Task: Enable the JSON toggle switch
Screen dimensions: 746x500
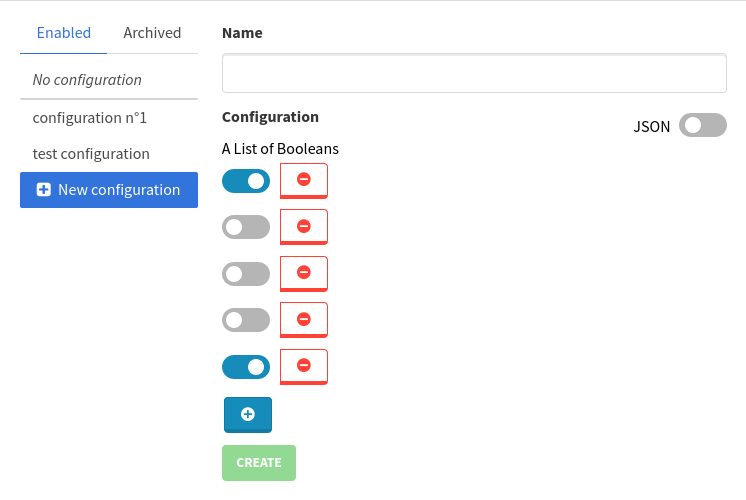Action: coord(702,126)
